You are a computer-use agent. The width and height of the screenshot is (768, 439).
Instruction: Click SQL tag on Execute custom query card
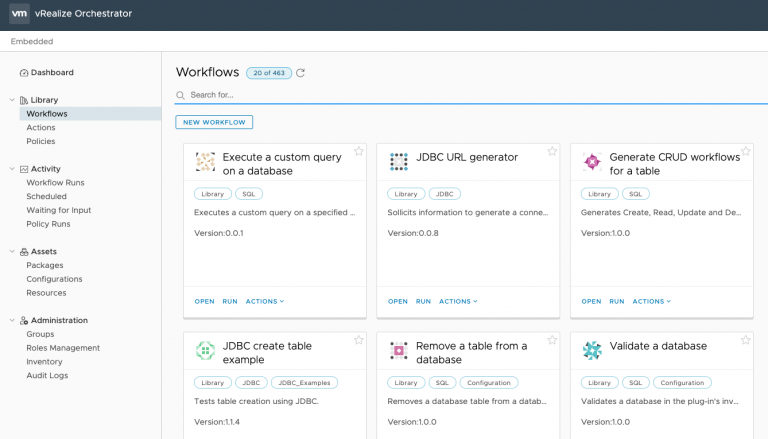249,194
